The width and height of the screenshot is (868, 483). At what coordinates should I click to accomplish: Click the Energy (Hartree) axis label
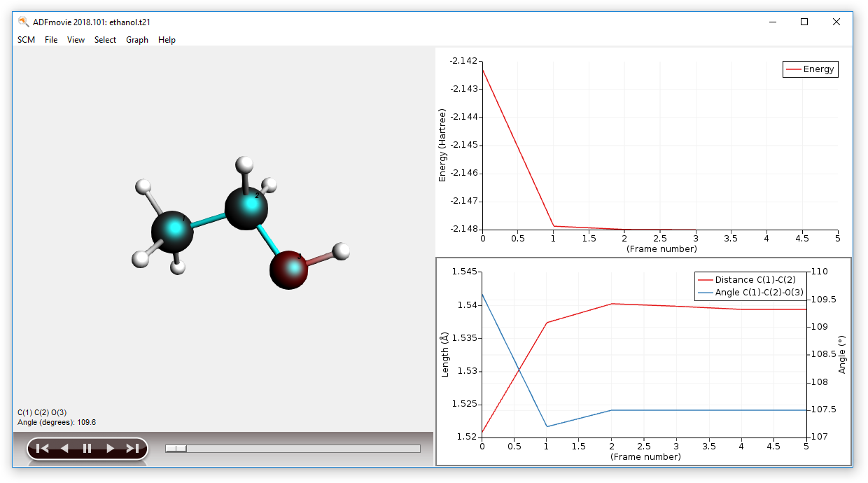point(442,145)
